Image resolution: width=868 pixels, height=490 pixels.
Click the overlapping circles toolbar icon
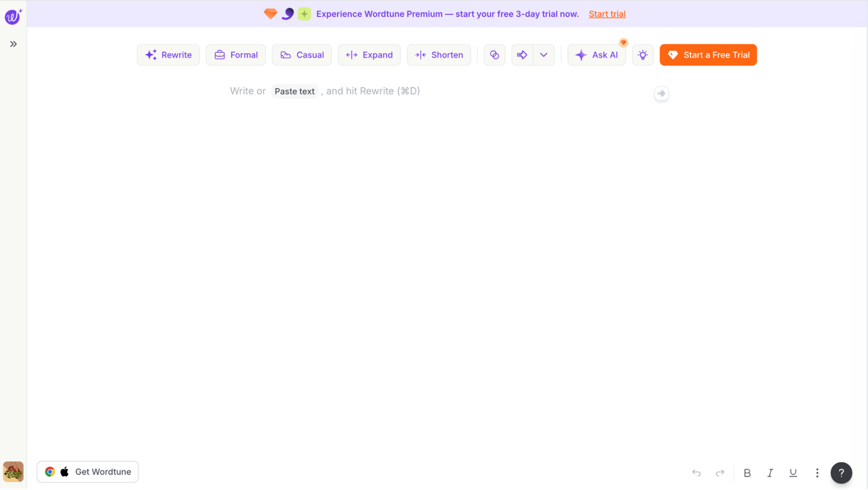click(x=494, y=55)
